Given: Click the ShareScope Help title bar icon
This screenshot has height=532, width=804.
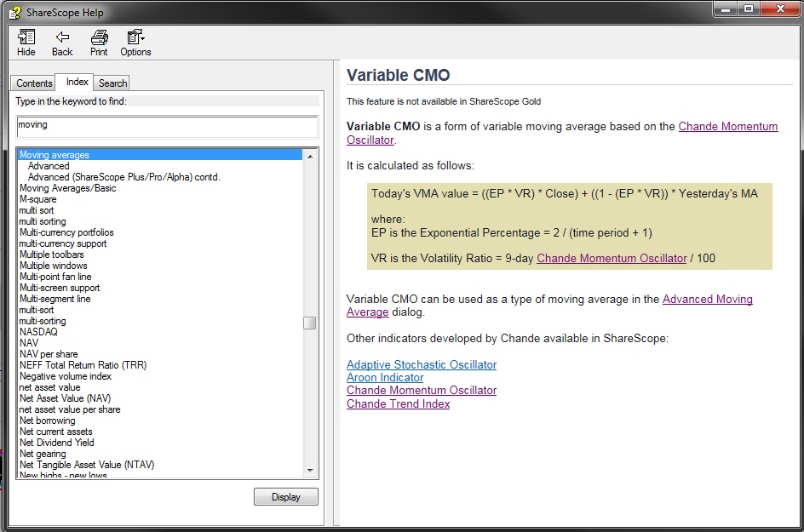Looking at the screenshot, I should pyautogui.click(x=15, y=12).
